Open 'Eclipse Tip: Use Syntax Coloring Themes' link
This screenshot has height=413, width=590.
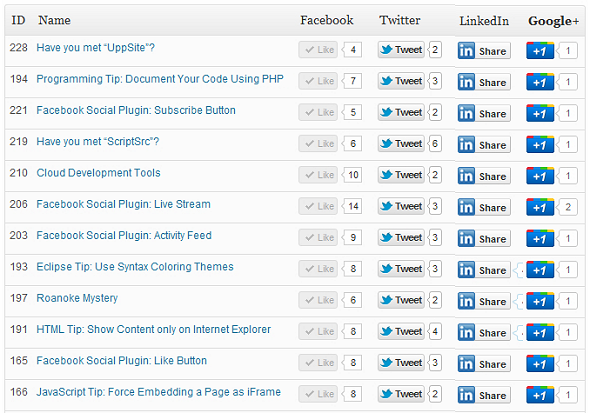pyautogui.click(x=135, y=267)
